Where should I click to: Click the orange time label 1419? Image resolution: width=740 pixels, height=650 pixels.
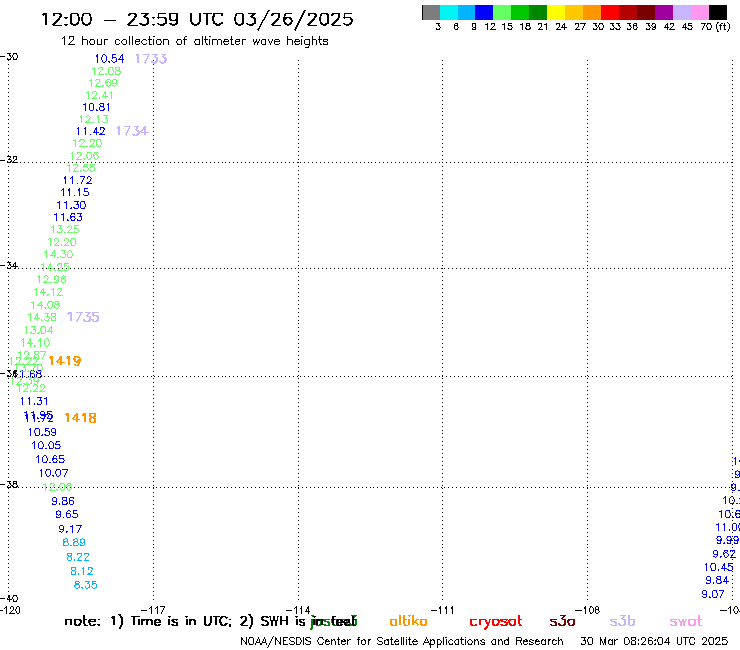[x=65, y=361]
